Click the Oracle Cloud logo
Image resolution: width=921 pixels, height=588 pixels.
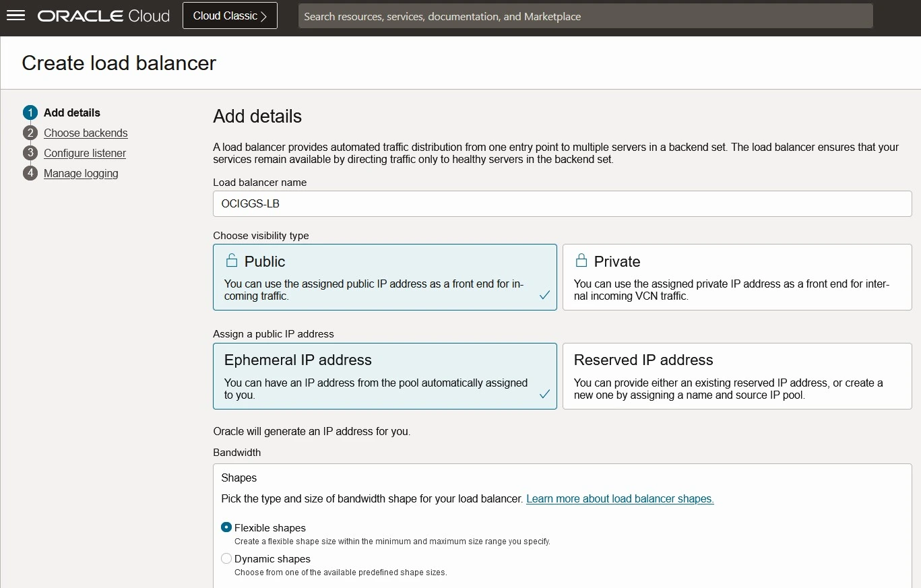pyautogui.click(x=102, y=16)
